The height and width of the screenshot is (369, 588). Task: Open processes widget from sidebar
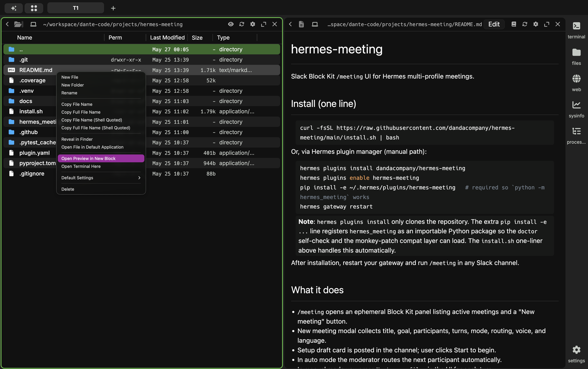click(576, 136)
